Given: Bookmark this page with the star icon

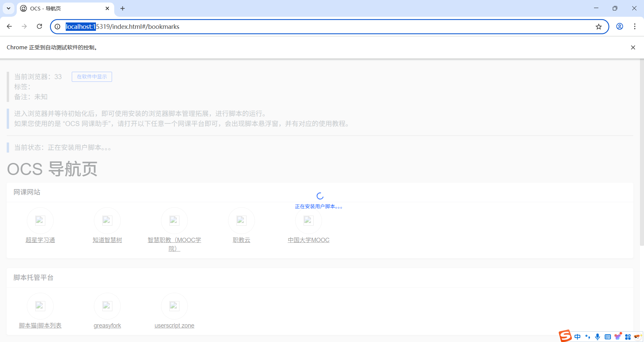Looking at the screenshot, I should (x=599, y=26).
